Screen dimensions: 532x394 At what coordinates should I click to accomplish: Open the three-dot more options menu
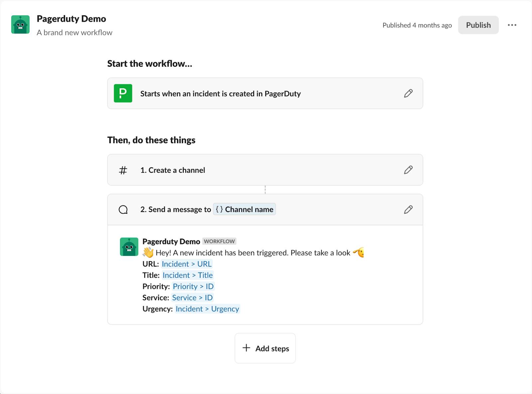point(512,25)
